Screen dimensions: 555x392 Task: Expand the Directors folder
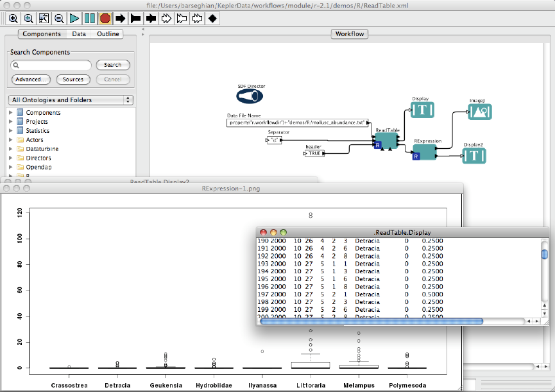coord(11,158)
